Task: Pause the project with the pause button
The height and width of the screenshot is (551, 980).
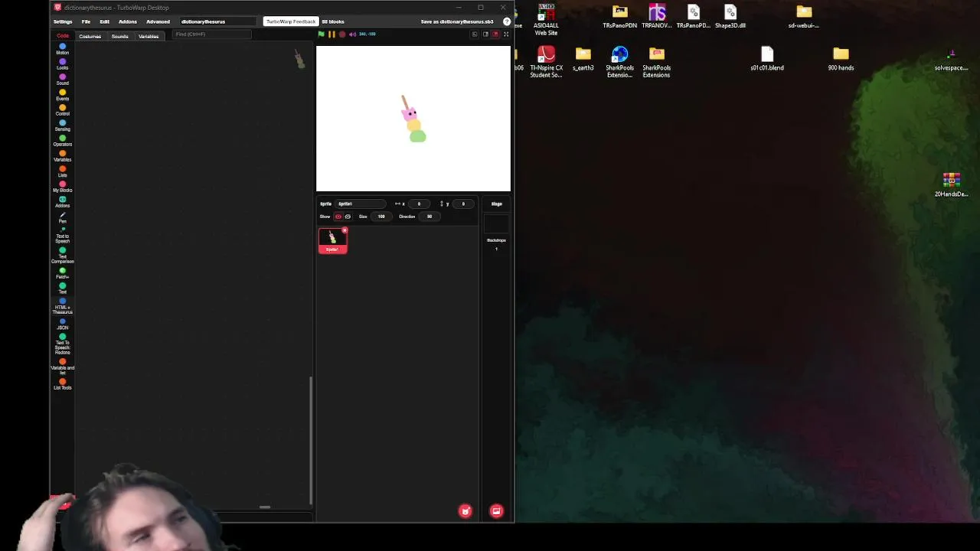Action: pyautogui.click(x=332, y=34)
